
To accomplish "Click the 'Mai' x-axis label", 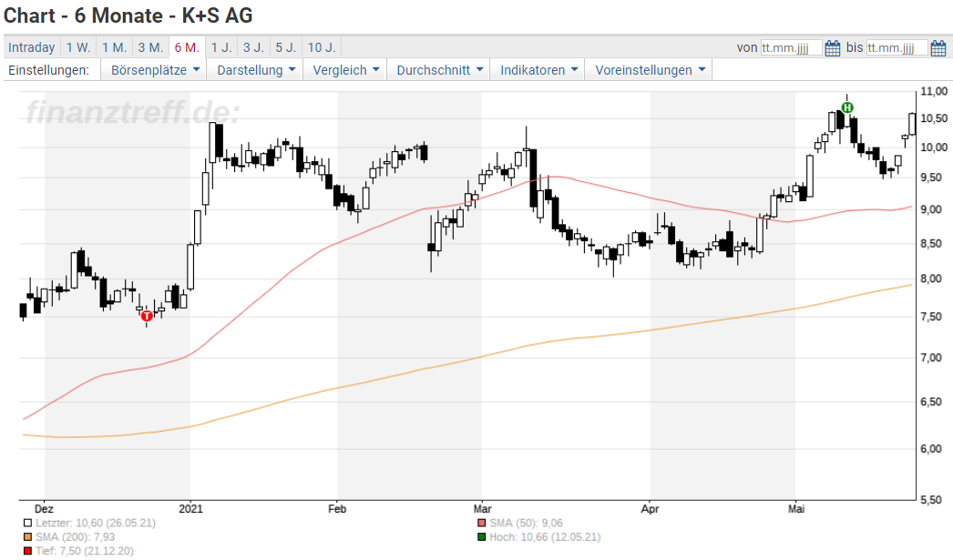I will click(x=796, y=509).
